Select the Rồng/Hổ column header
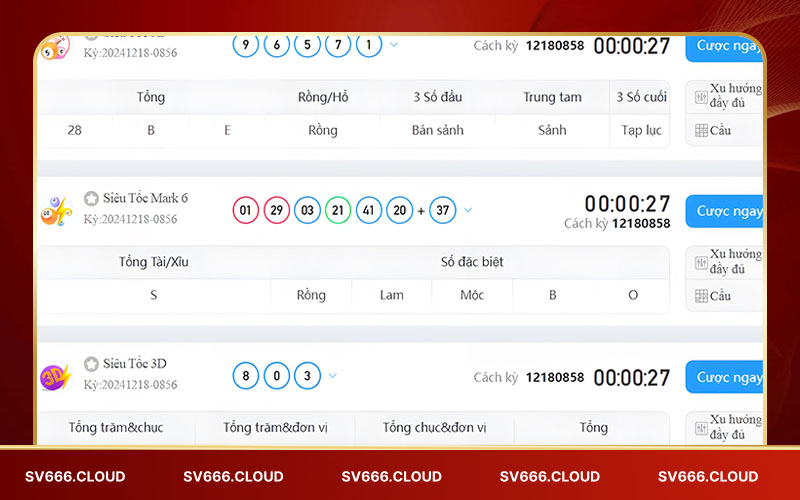 coord(323,97)
